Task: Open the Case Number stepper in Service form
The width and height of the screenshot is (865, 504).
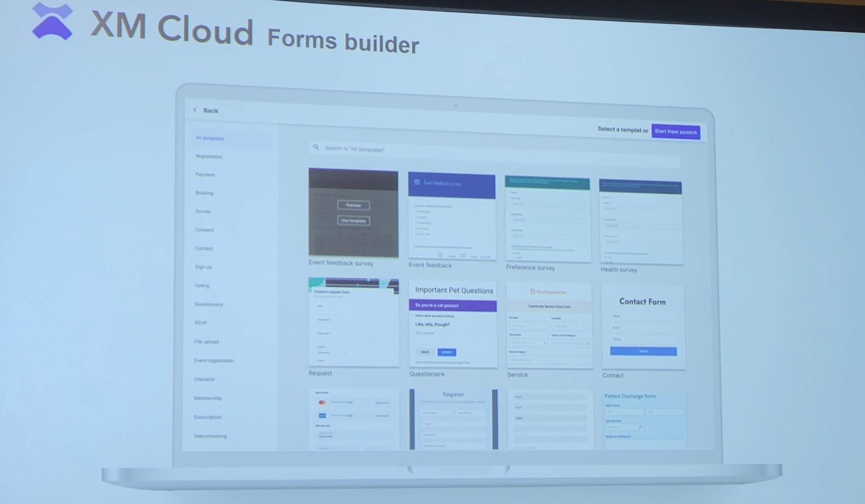Action: point(545,343)
